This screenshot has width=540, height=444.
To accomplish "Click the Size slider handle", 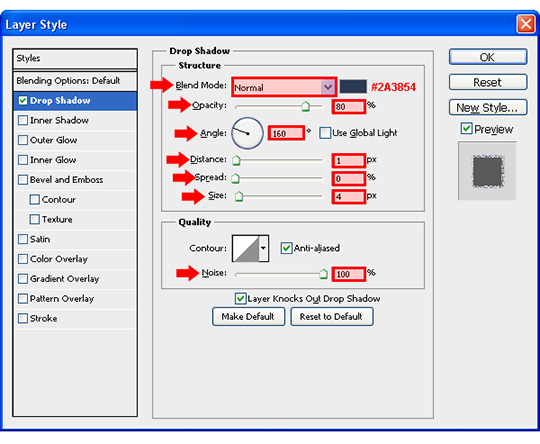I will (239, 197).
